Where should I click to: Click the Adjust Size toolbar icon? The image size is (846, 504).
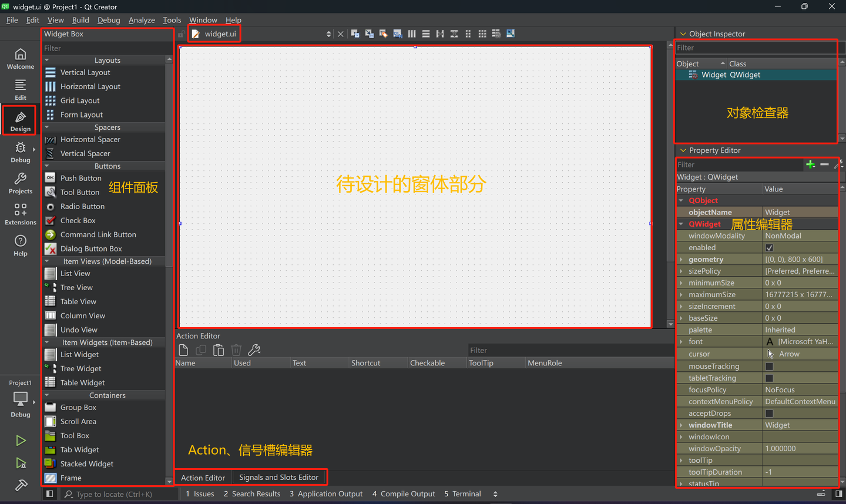(510, 33)
